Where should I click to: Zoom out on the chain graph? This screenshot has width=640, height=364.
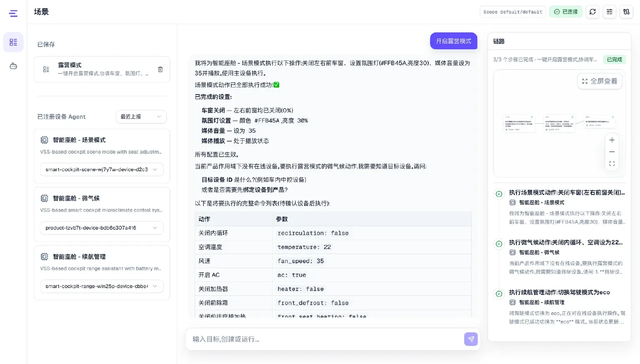pyautogui.click(x=612, y=152)
